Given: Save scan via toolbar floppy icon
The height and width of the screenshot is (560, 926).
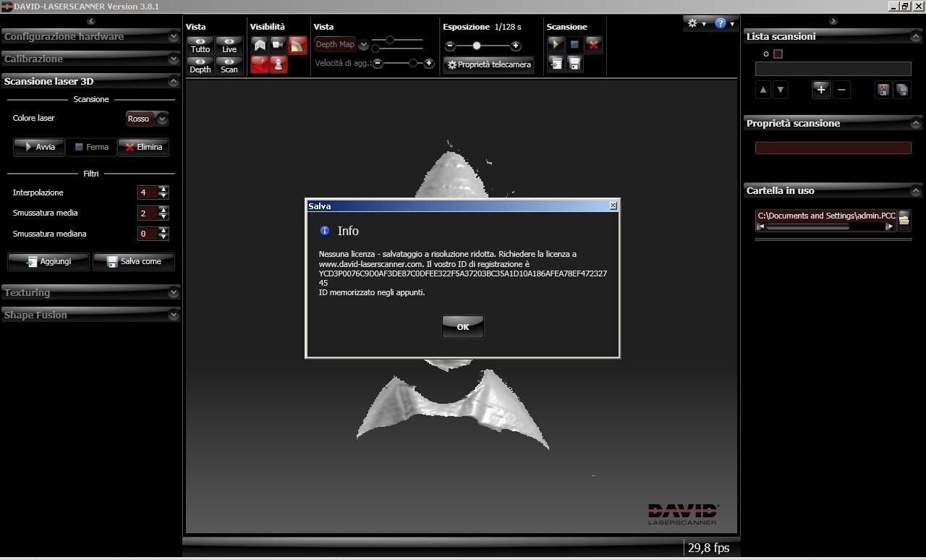Looking at the screenshot, I should click(x=574, y=64).
